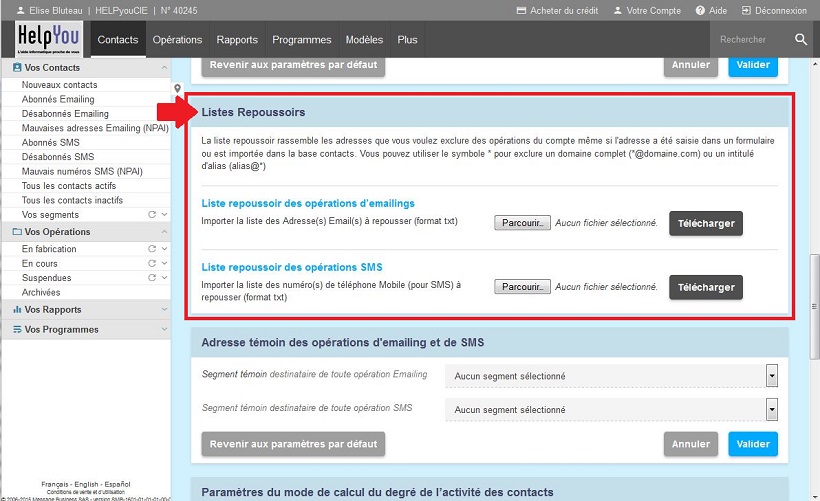Click the Acheter du crédit card icon
820x501 pixels.
[x=521, y=10]
